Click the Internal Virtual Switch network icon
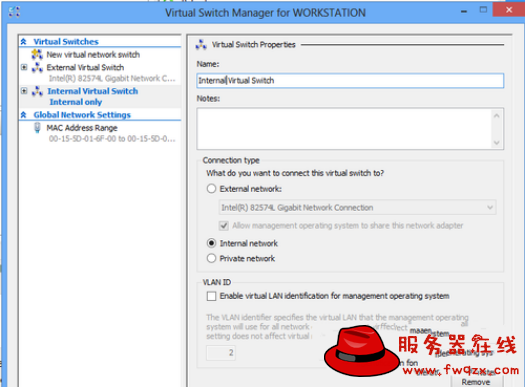The image size is (525, 387). [x=37, y=91]
